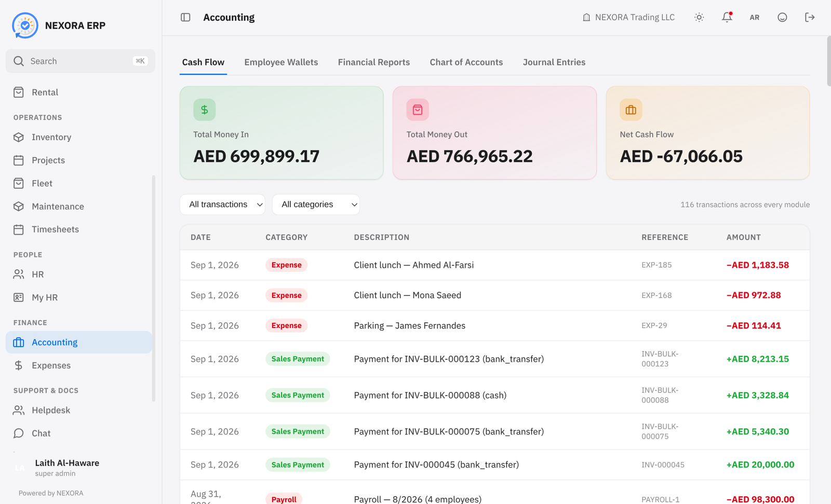The height and width of the screenshot is (504, 831).
Task: Click the Powered by NEXORA footer text
Action: coord(51,493)
